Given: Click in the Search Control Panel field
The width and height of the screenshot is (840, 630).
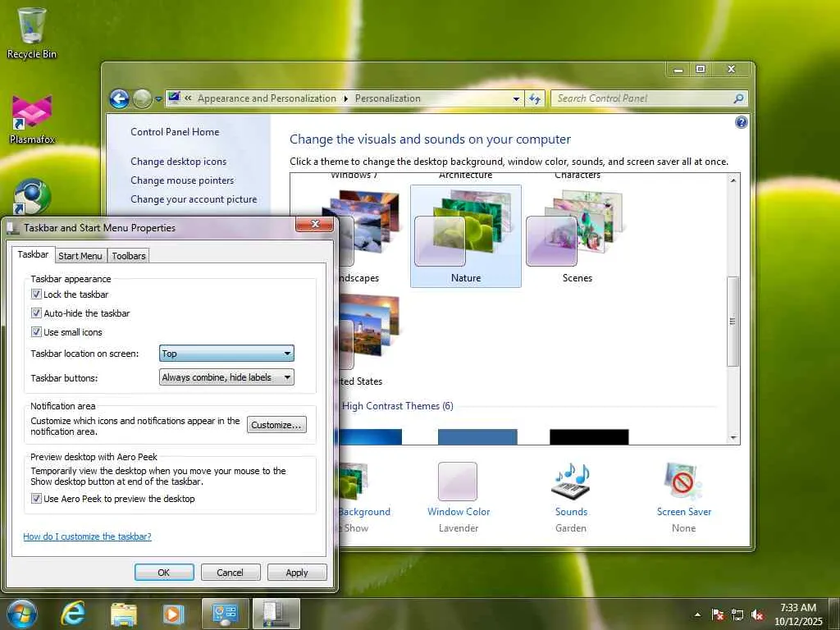Looking at the screenshot, I should click(643, 98).
